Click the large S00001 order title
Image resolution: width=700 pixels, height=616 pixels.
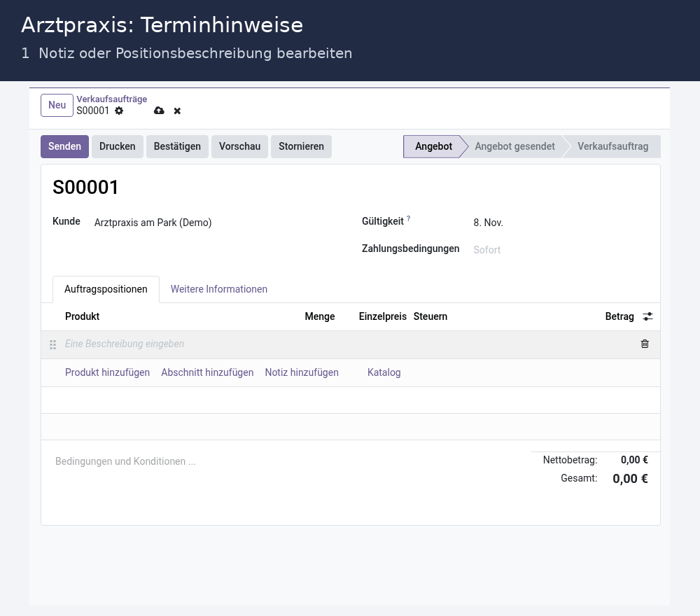[85, 187]
